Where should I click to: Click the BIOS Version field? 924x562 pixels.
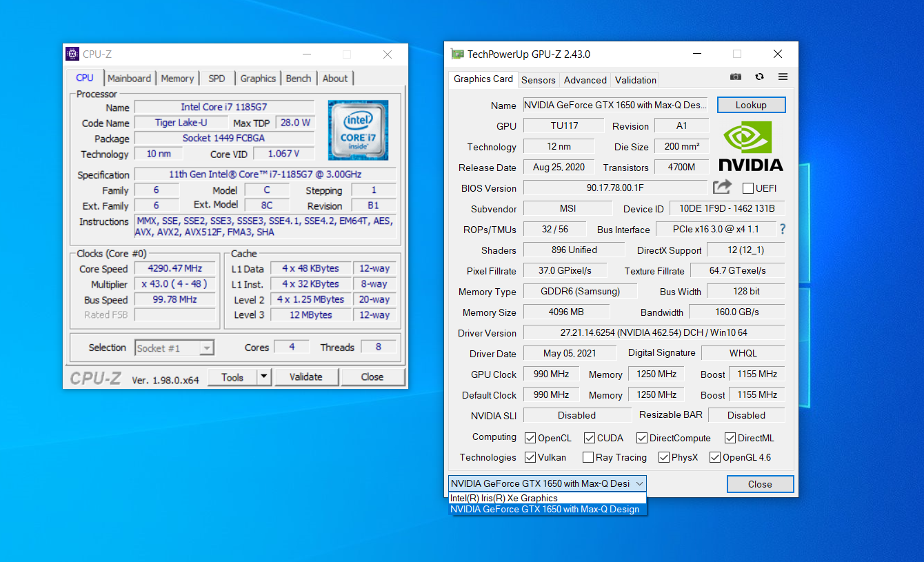coord(615,188)
